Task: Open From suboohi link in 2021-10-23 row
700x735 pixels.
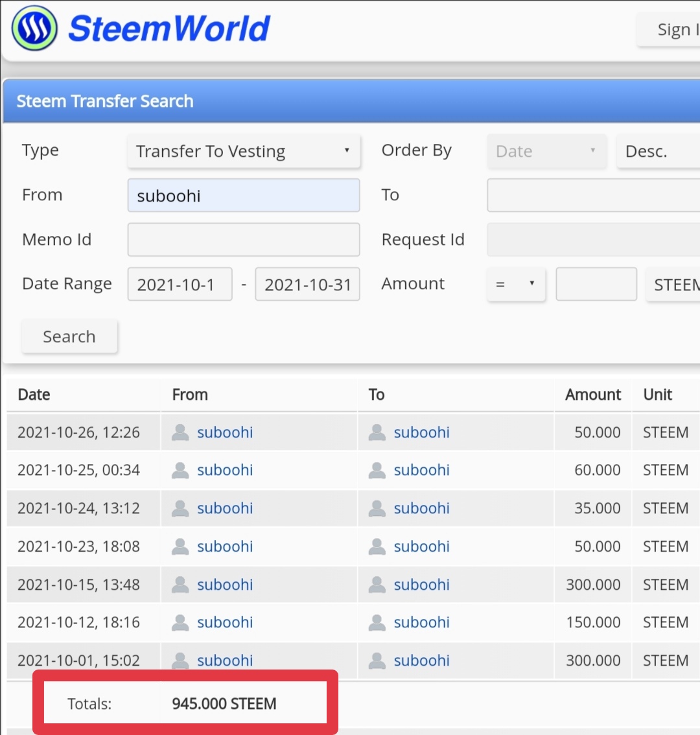Action: [x=225, y=546]
